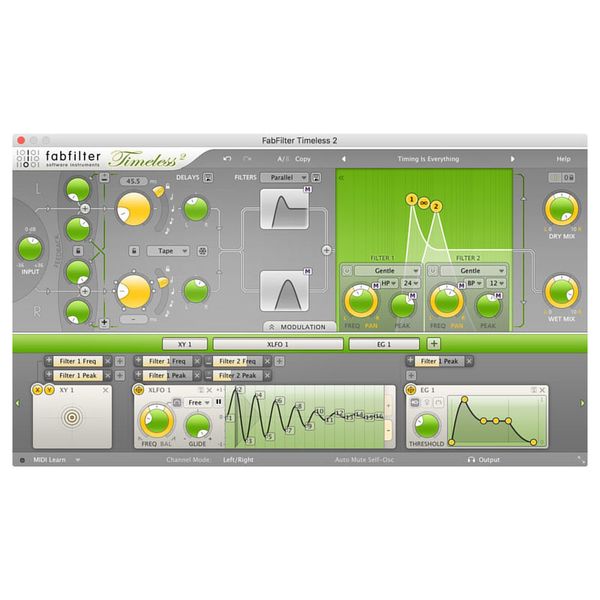Select the EG 1 modulation tab
The height and width of the screenshot is (600, 600).
(384, 344)
